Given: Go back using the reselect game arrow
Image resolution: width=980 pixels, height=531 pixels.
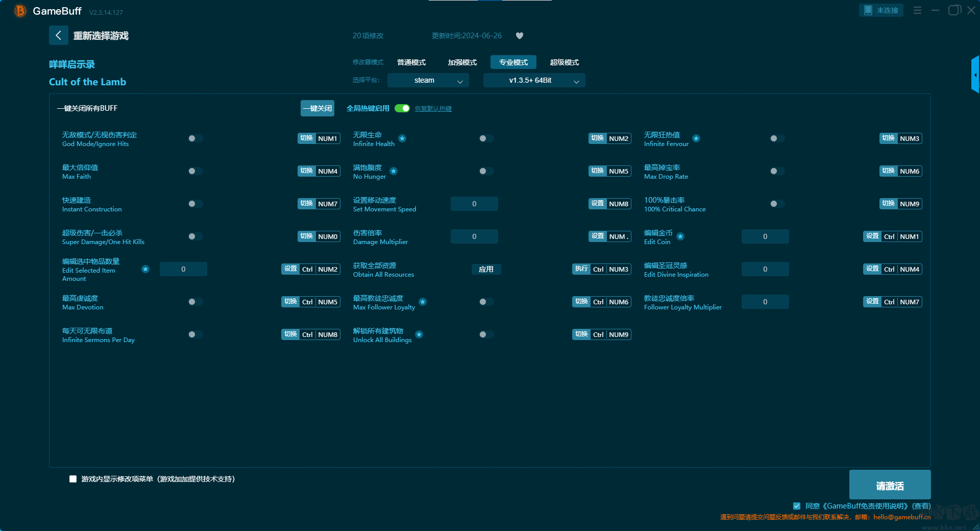Looking at the screenshot, I should pyautogui.click(x=58, y=35).
